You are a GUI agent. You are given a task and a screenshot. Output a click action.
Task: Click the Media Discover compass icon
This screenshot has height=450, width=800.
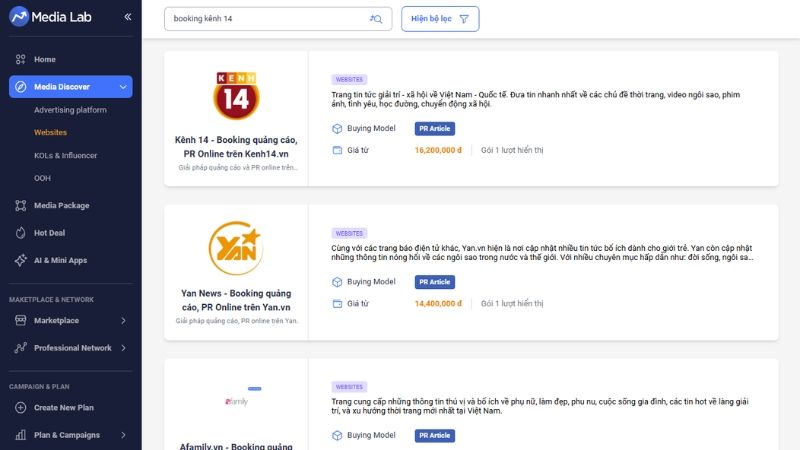pos(20,87)
